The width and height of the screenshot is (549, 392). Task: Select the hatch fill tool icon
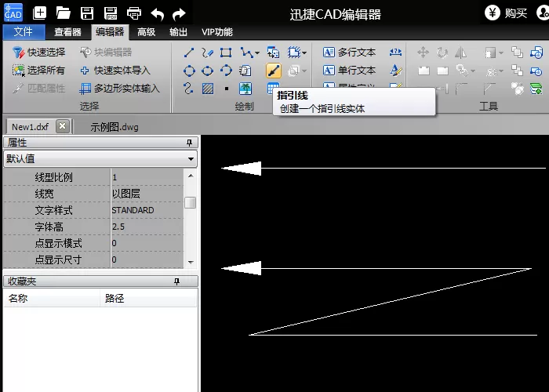(208, 89)
